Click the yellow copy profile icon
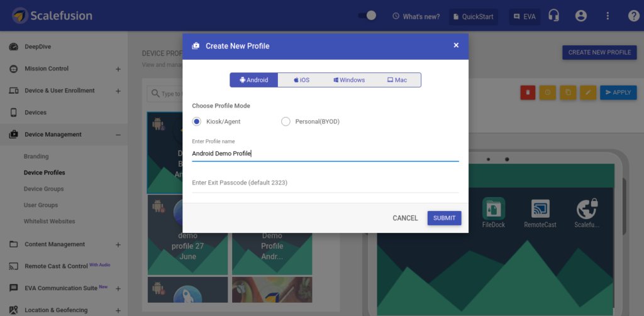Screen dimensions: 644x316 pyautogui.click(x=568, y=93)
